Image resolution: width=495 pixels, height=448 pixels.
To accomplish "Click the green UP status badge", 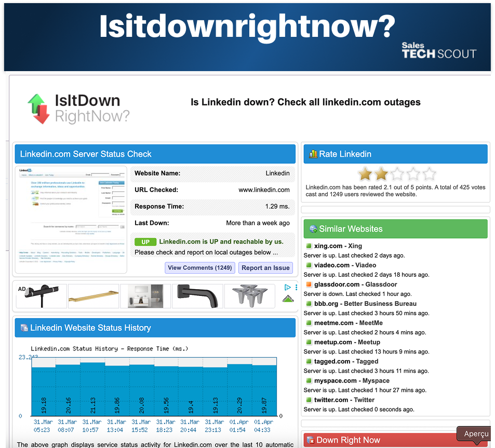I will [145, 242].
